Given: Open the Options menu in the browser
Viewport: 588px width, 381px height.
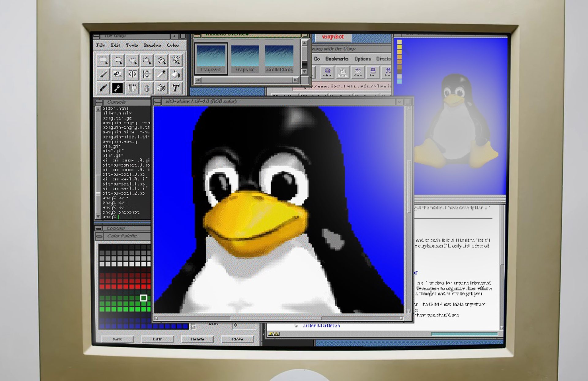Looking at the screenshot, I should pyautogui.click(x=362, y=58).
